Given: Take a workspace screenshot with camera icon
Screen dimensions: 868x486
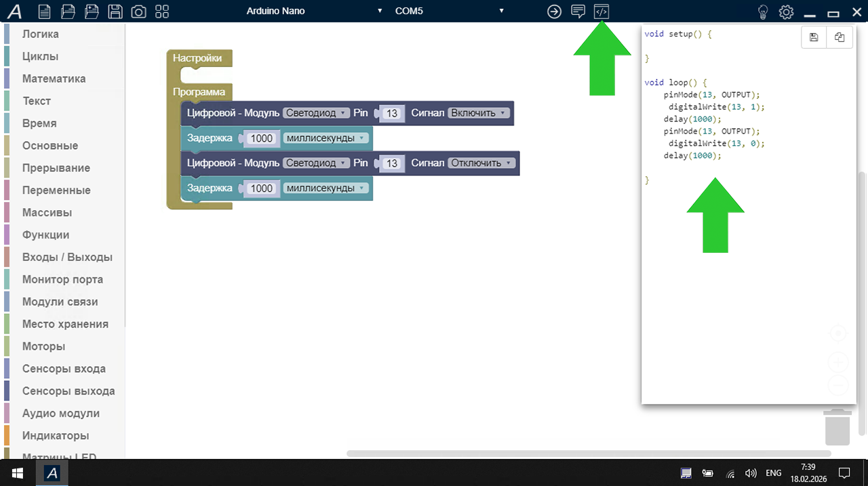Looking at the screenshot, I should click(x=138, y=11).
